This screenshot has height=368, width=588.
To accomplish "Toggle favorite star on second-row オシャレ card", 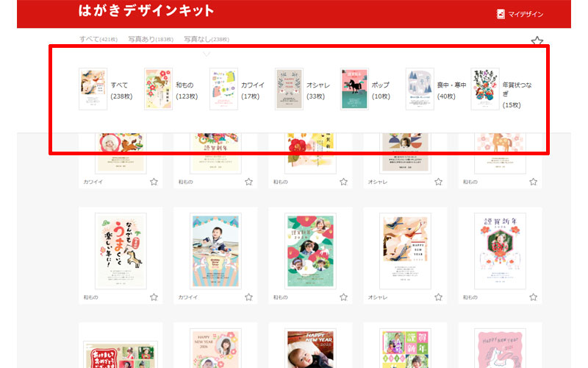I will coord(438,297).
